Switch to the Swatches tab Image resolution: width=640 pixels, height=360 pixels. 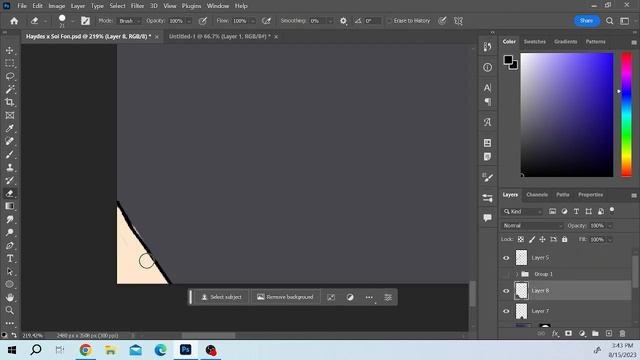(535, 42)
